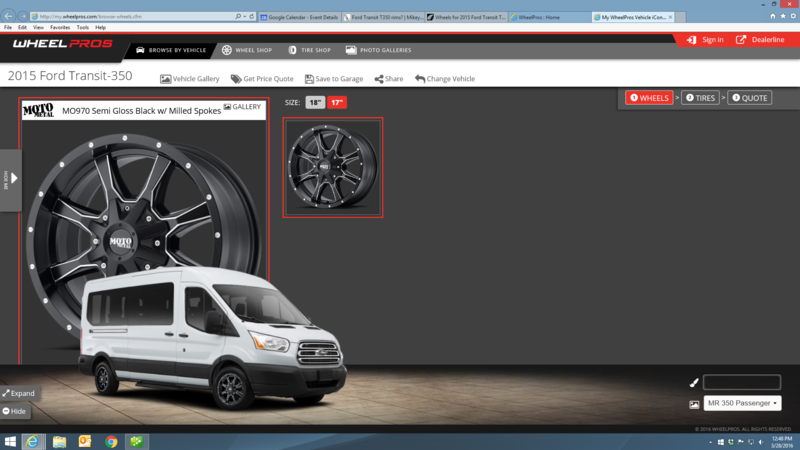Open the MR 350 Passenger dropdown
Screen dimensions: 800x450
(742, 403)
